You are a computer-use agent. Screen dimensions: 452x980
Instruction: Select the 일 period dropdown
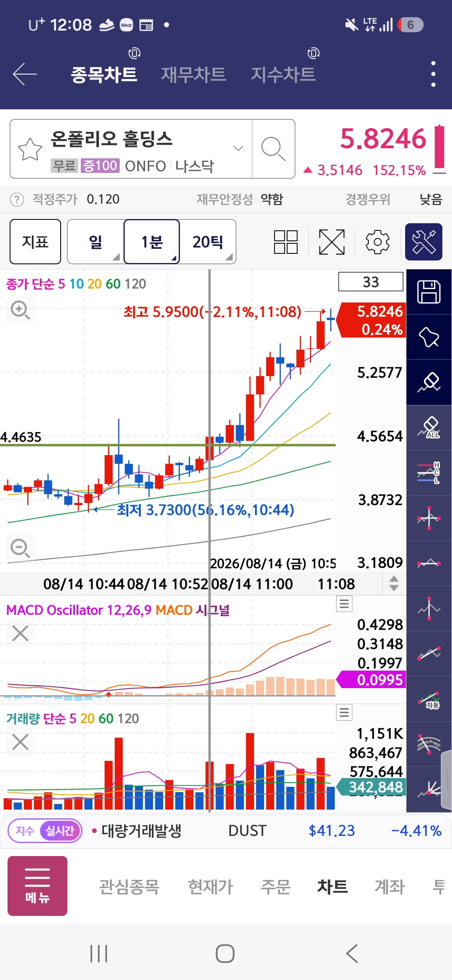tap(96, 242)
